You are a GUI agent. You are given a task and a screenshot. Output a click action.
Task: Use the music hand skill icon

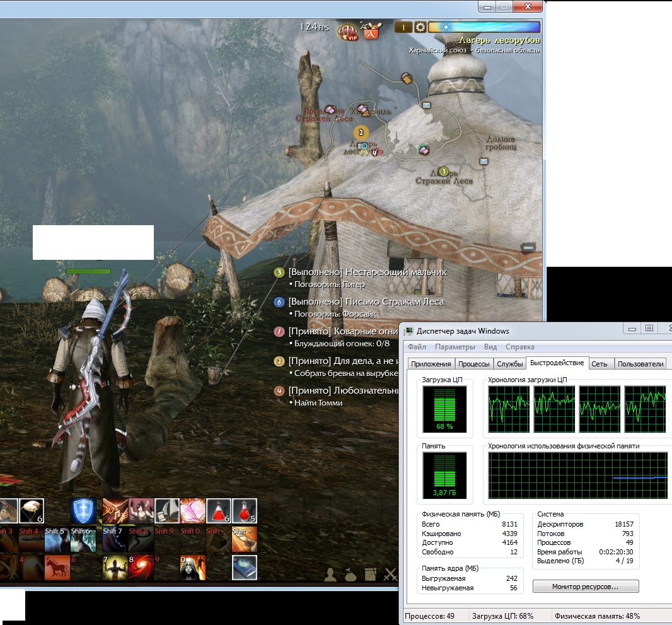click(115, 511)
